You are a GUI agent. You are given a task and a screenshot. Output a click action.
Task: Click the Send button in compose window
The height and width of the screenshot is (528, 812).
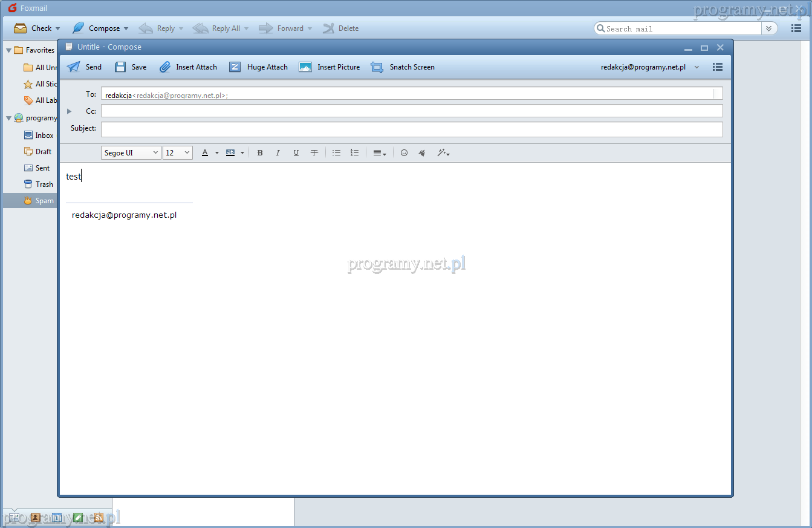tap(84, 67)
